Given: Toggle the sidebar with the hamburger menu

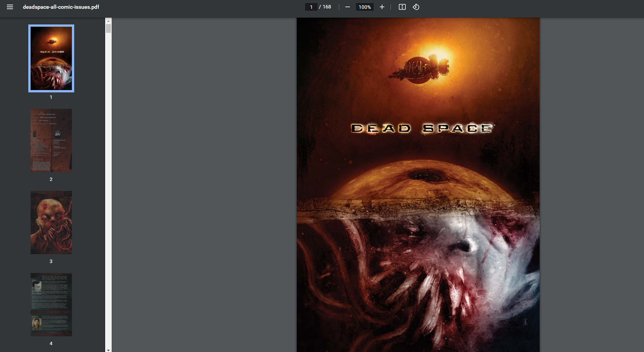Looking at the screenshot, I should click(10, 7).
